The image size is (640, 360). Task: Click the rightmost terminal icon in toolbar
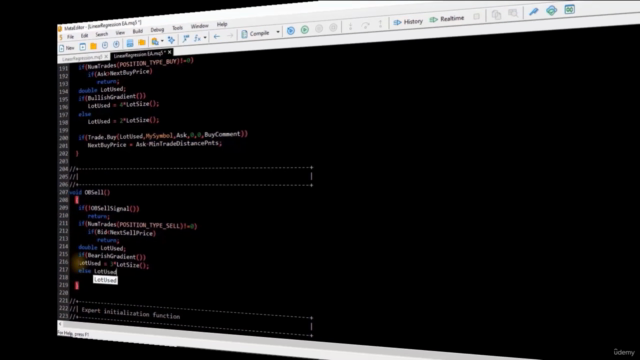(x=569, y=9)
